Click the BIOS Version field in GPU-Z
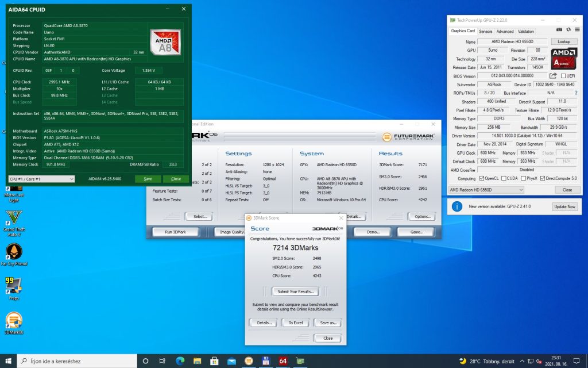Viewport: 588px width, 368px height. coord(512,76)
